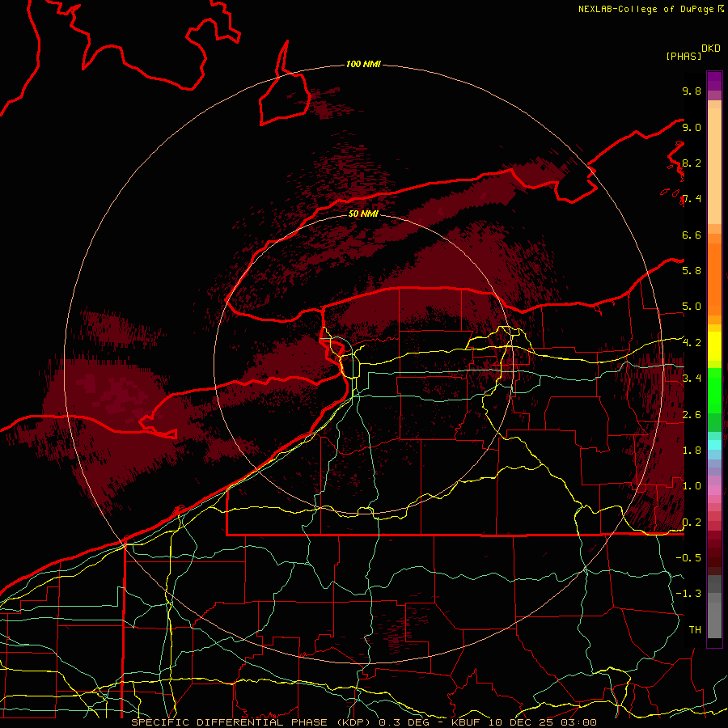Select the 6.6 legend value
Viewport: 728px width, 728px height.
click(x=692, y=235)
